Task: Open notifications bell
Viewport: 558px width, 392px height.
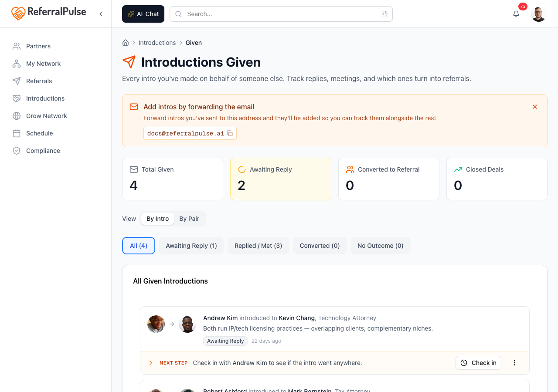Action: (x=516, y=14)
